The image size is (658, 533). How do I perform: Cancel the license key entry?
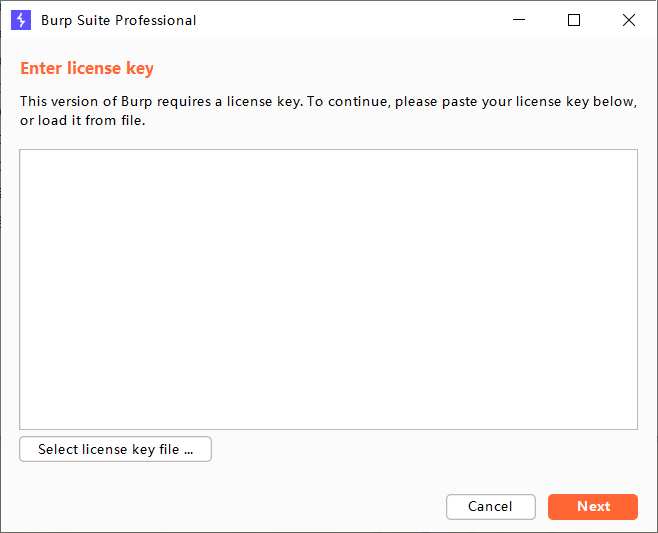click(x=490, y=507)
